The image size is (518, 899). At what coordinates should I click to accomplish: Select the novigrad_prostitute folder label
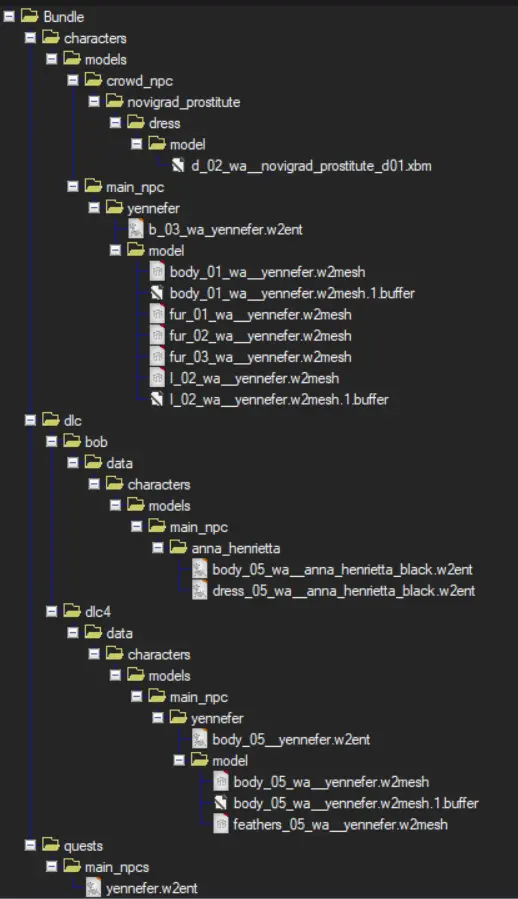click(184, 103)
